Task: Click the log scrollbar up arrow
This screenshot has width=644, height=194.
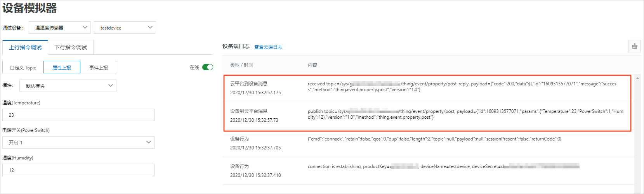Action: click(637, 78)
